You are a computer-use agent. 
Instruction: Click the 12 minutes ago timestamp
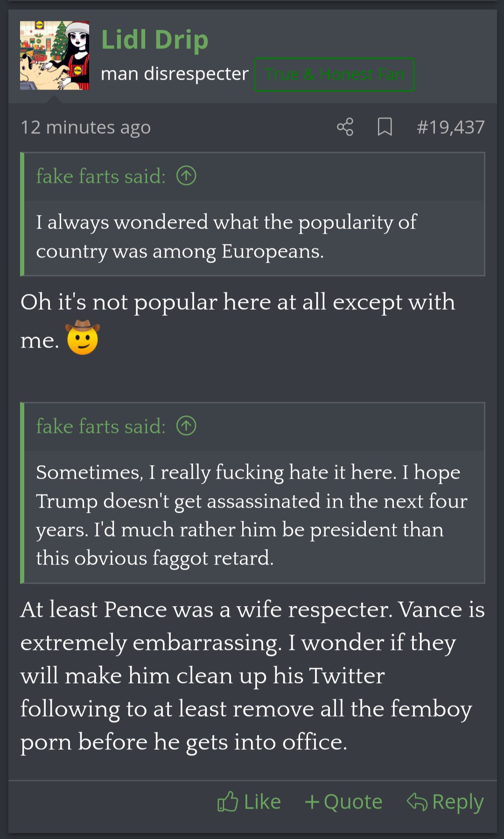pyautogui.click(x=86, y=127)
